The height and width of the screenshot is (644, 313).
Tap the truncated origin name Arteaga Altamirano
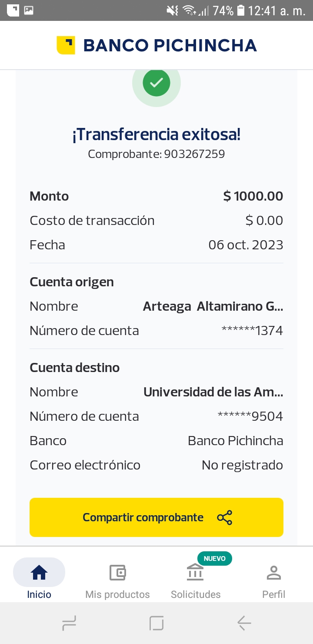213,306
